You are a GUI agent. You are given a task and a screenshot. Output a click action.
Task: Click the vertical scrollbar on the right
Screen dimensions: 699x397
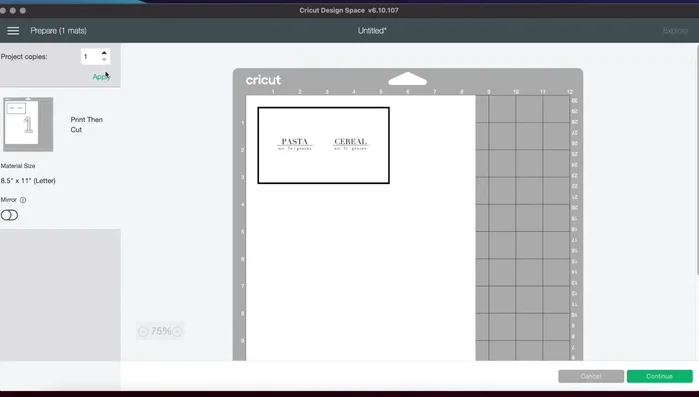tap(697, 160)
